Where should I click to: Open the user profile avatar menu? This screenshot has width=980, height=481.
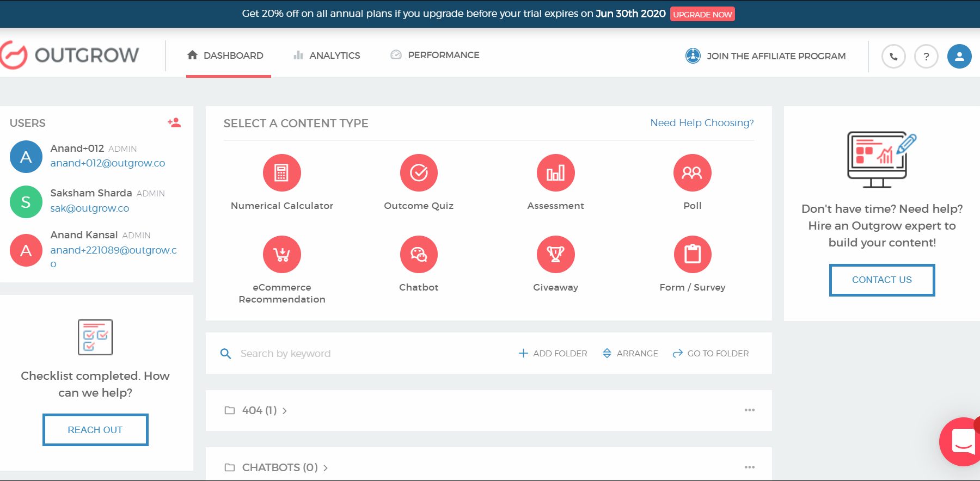[x=959, y=56]
